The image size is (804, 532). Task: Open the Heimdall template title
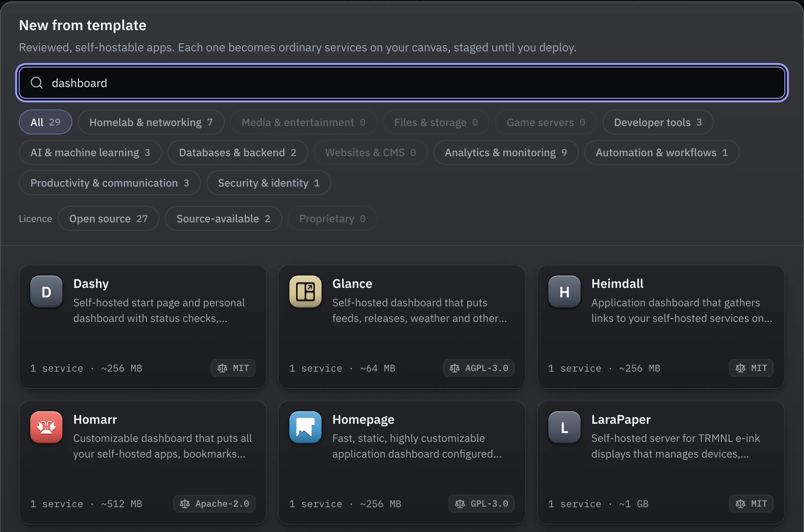617,284
